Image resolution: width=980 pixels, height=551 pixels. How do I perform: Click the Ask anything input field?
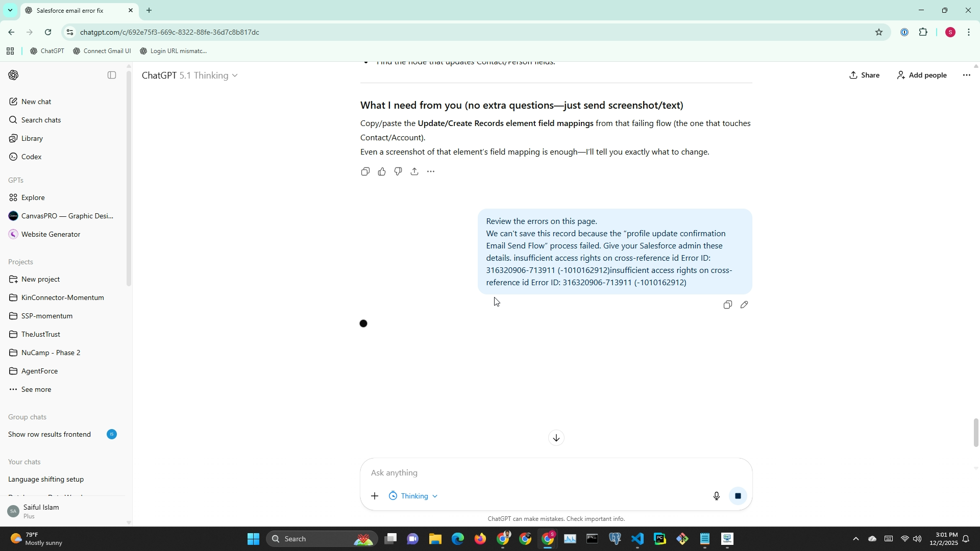pyautogui.click(x=536, y=473)
